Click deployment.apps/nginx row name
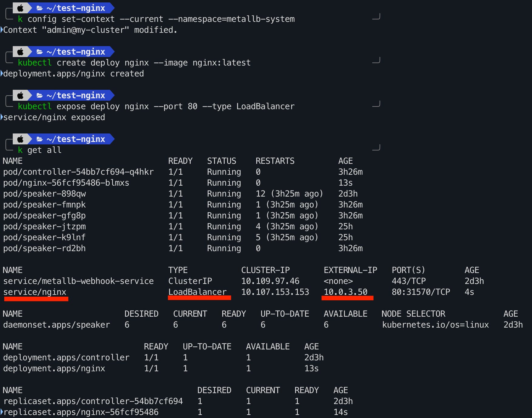The width and height of the screenshot is (532, 418). (54, 369)
